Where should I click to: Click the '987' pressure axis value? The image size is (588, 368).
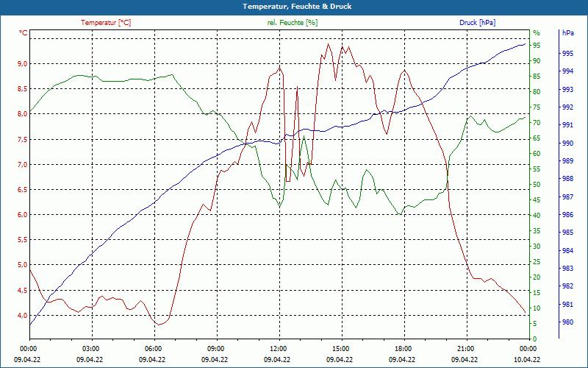click(567, 197)
